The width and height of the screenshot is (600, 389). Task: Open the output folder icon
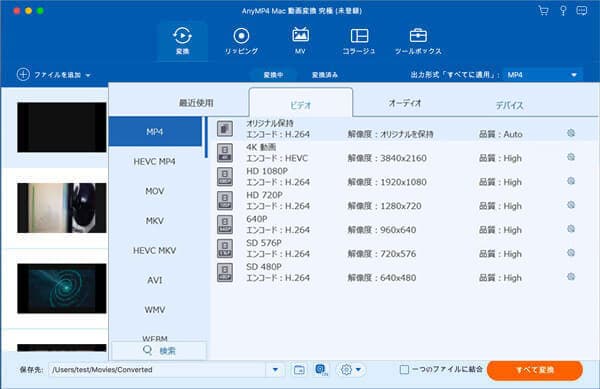[x=299, y=370]
